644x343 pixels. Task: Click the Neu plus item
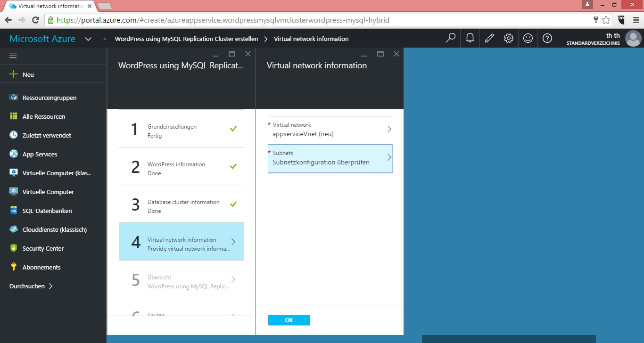click(x=28, y=74)
